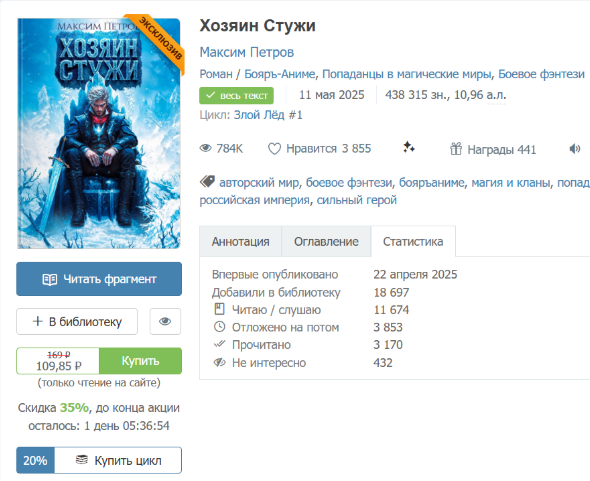This screenshot has width=590, height=481.
Task: Click the tags label icon
Action: point(207,182)
